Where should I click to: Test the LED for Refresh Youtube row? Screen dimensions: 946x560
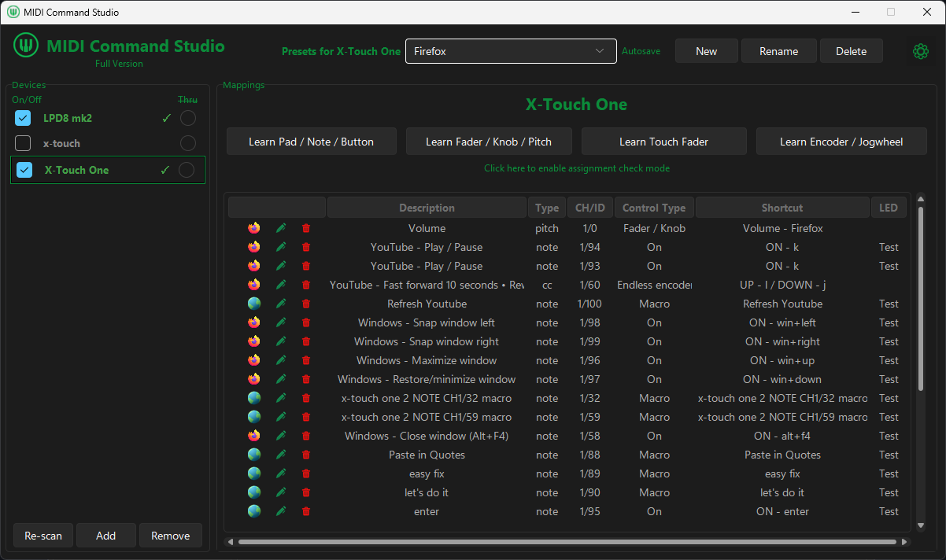889,304
